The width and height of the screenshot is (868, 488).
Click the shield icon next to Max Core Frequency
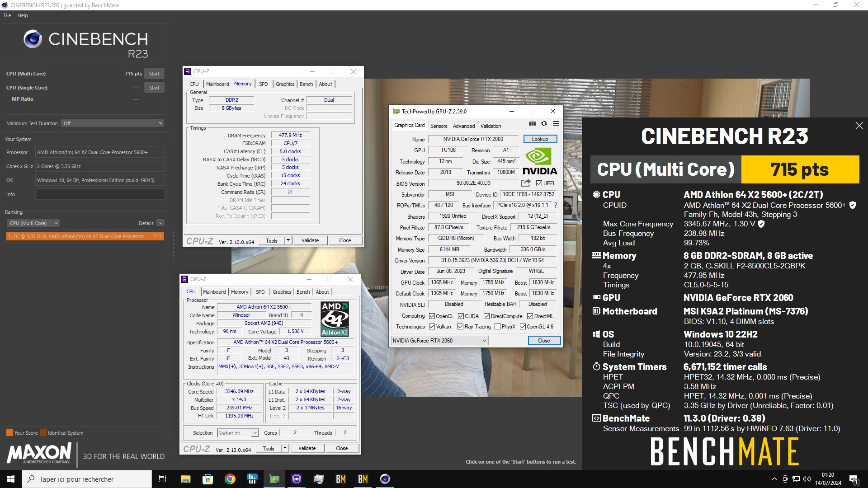761,224
